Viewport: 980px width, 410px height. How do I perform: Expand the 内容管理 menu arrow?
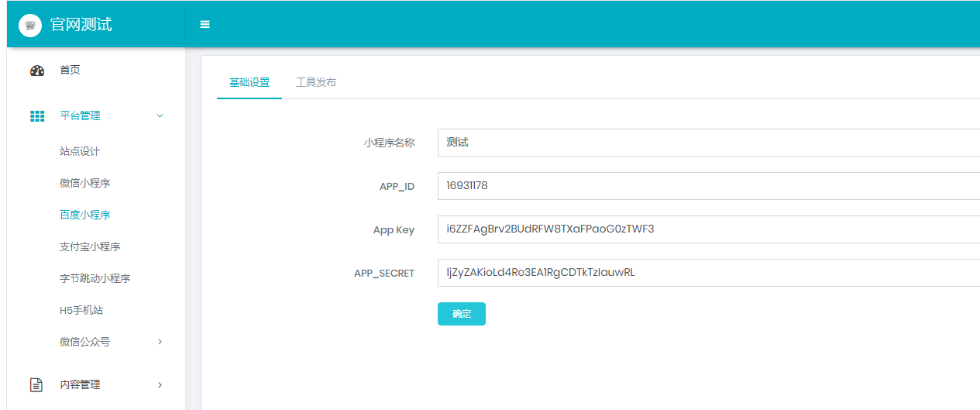click(x=160, y=384)
